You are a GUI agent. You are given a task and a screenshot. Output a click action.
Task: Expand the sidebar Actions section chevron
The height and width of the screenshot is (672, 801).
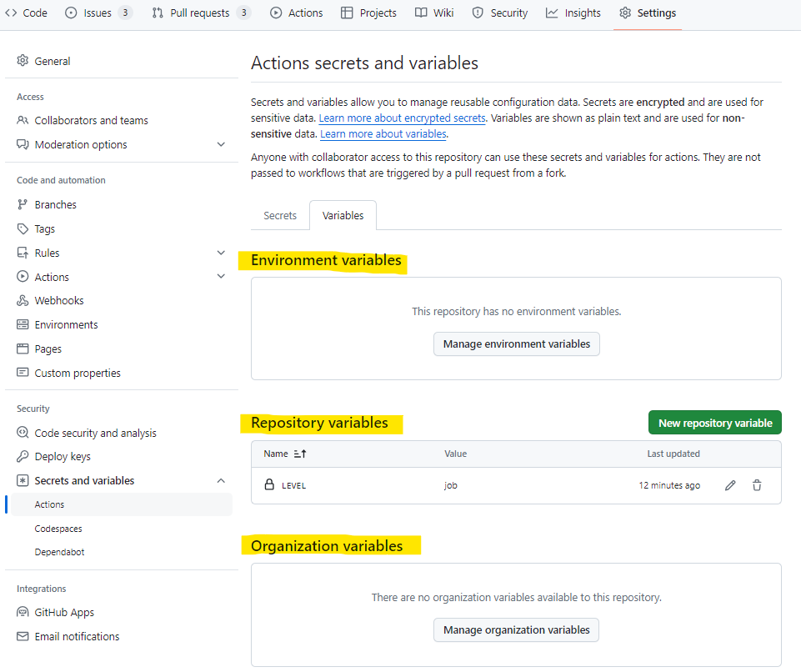click(x=221, y=277)
